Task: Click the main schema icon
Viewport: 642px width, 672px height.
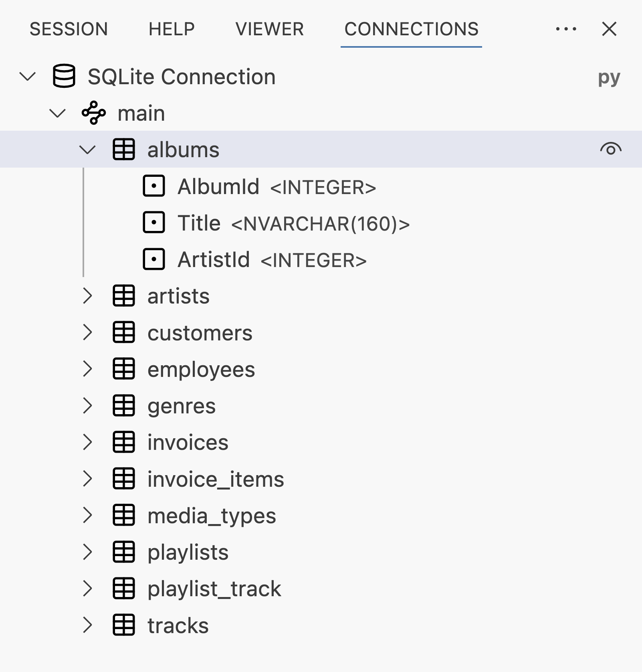Action: point(94,113)
